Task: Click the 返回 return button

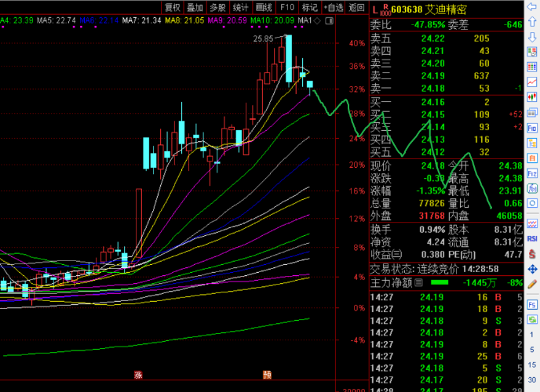Action: click(x=357, y=7)
